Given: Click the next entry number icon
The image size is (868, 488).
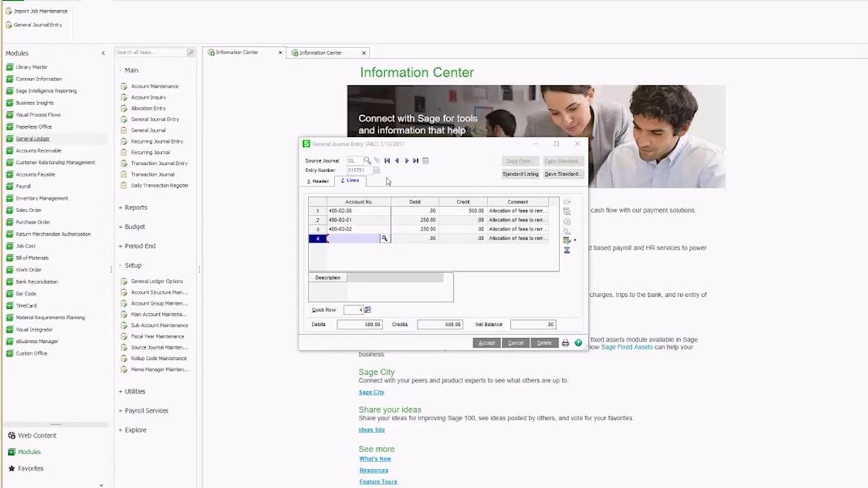Looking at the screenshot, I should (377, 171).
